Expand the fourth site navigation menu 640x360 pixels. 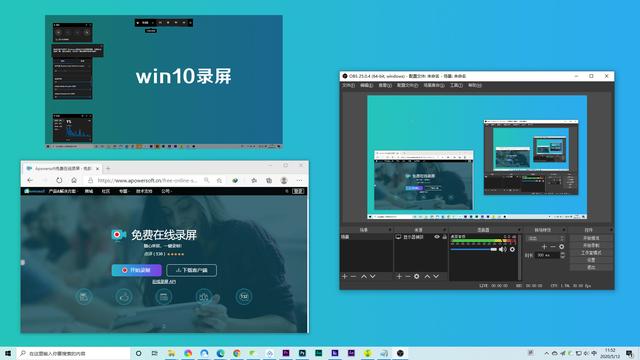pyautogui.click(x=123, y=191)
